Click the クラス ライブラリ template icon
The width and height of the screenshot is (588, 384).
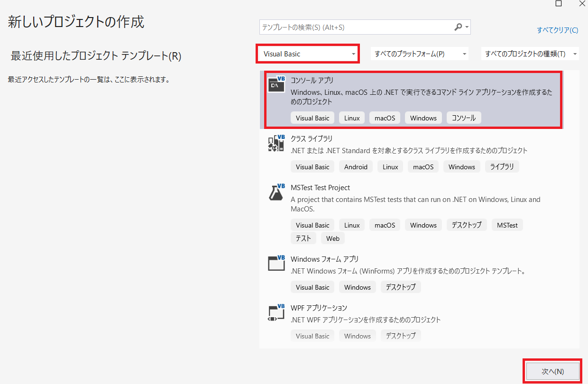(x=276, y=143)
